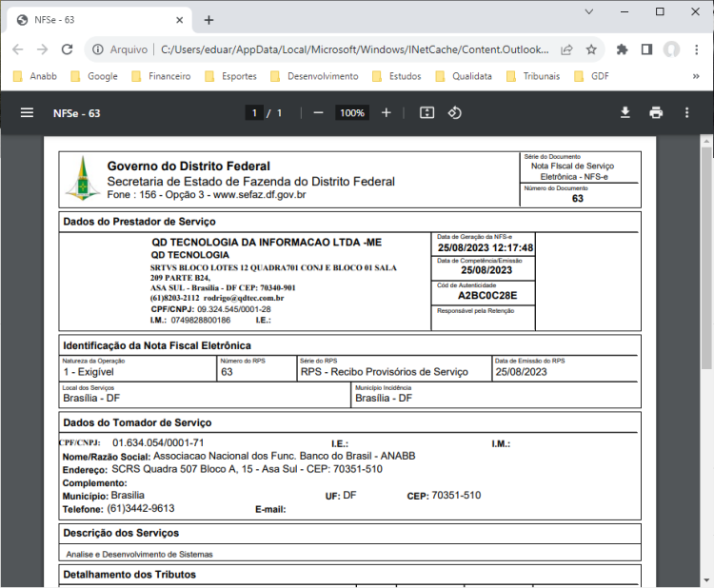Image resolution: width=714 pixels, height=588 pixels.
Task: Open the PDF viewer more actions menu
Action: pos(686,112)
